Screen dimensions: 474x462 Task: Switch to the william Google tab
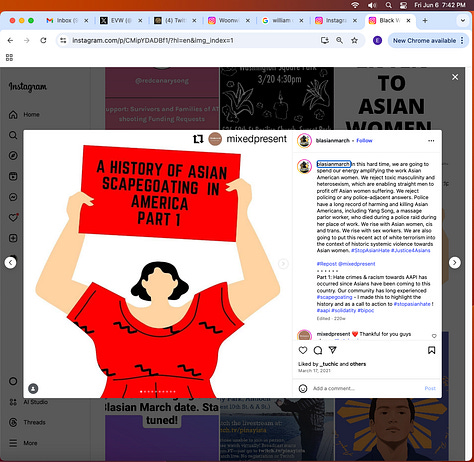[x=279, y=20]
